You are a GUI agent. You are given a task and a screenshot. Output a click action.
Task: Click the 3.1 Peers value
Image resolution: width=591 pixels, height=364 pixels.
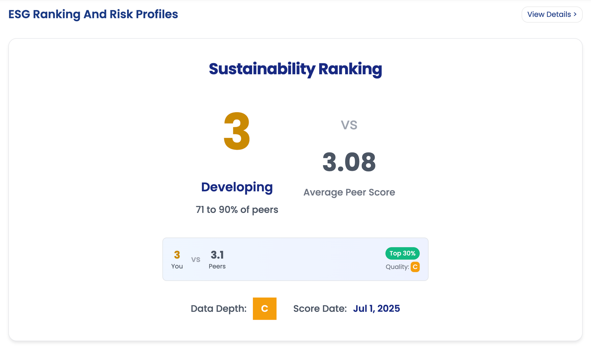point(217,255)
